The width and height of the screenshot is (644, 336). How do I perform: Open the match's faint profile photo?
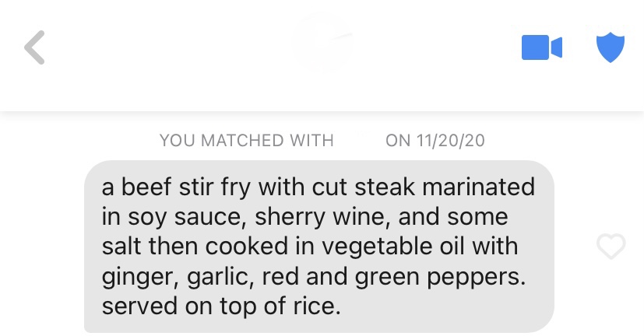(322, 43)
